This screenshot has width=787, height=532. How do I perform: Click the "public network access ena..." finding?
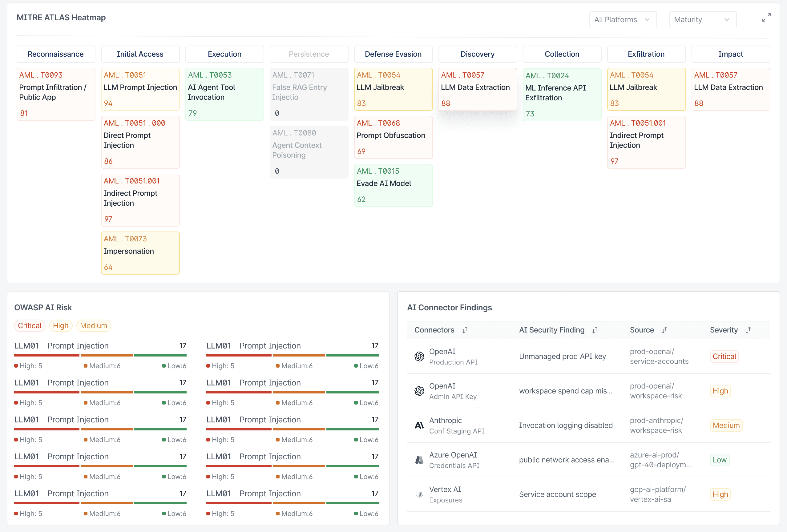(x=567, y=460)
